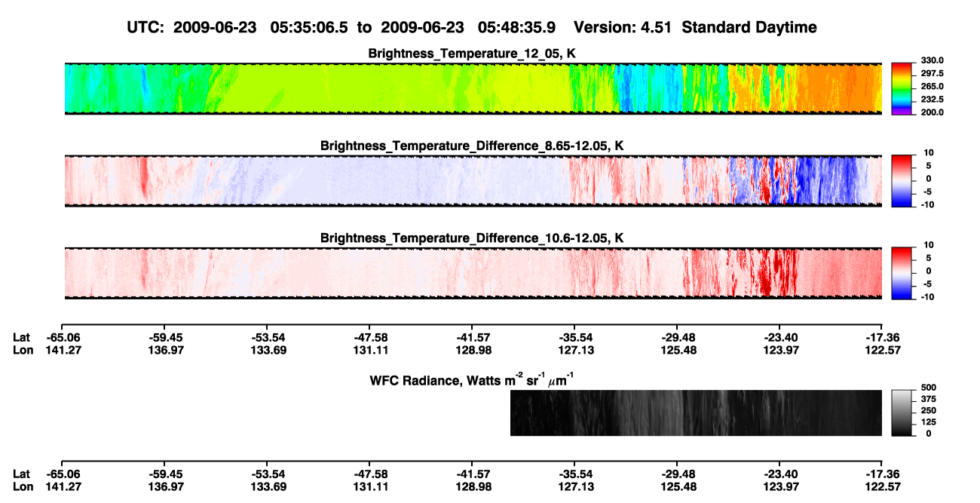Click latitude -65.06 on bottom axis below WFC image
The width and height of the screenshot is (980, 503).
point(63,474)
